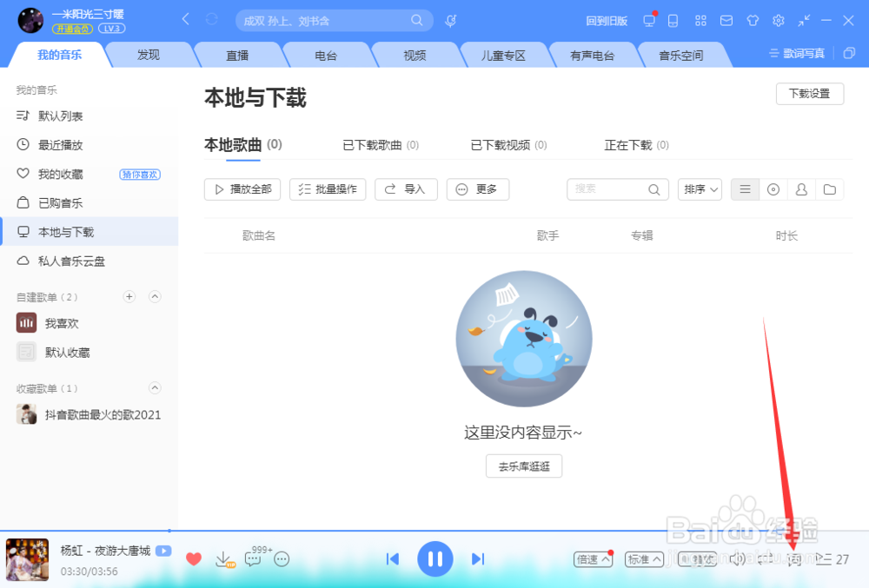Select the 正在下载 tab
Image resolution: width=869 pixels, height=588 pixels.
pos(636,145)
